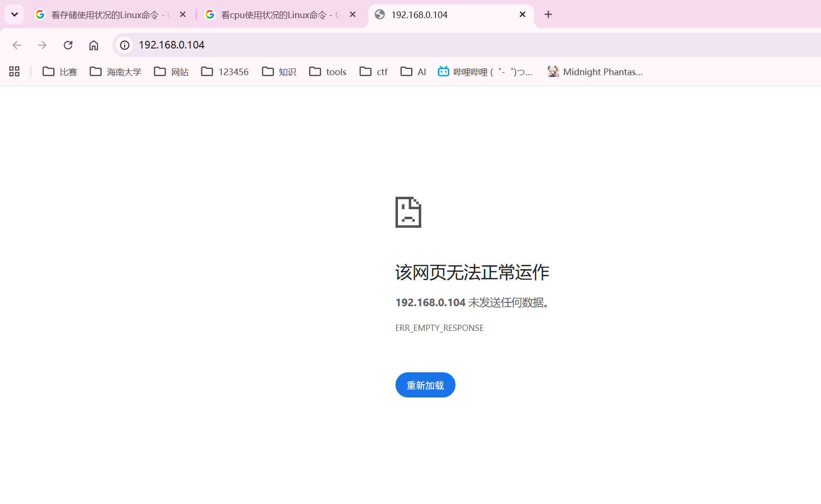Image resolution: width=821 pixels, height=504 pixels.
Task: Click the 重新加载 reload button
Action: (x=425, y=385)
